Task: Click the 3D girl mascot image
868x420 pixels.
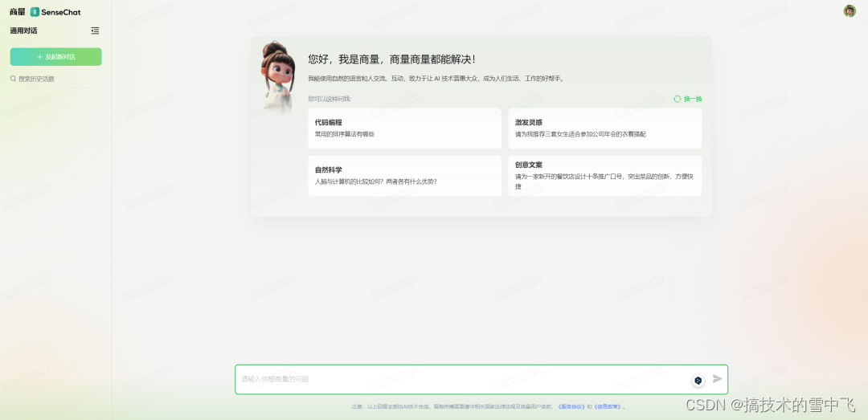Action: pos(276,77)
